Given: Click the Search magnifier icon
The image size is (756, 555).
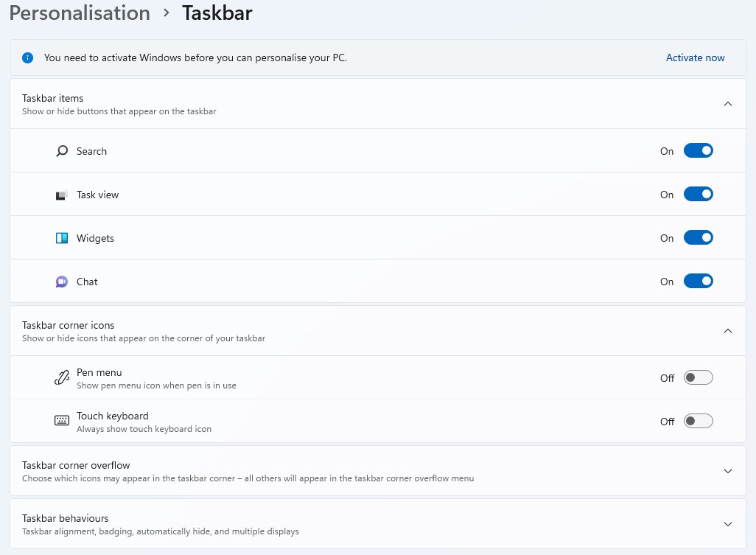Looking at the screenshot, I should point(62,151).
